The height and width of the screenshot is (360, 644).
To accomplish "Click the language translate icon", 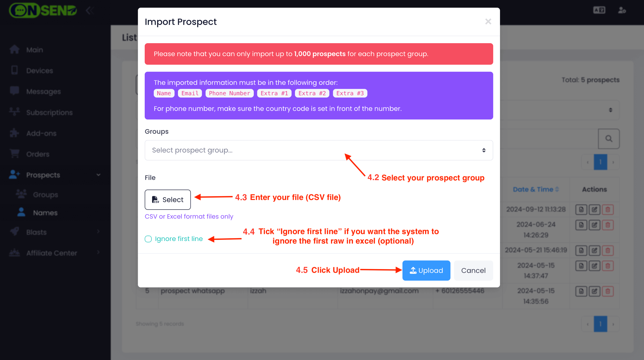I will pyautogui.click(x=599, y=10).
